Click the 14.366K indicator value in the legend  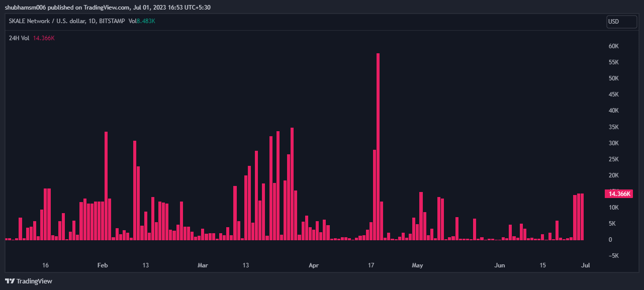point(44,38)
